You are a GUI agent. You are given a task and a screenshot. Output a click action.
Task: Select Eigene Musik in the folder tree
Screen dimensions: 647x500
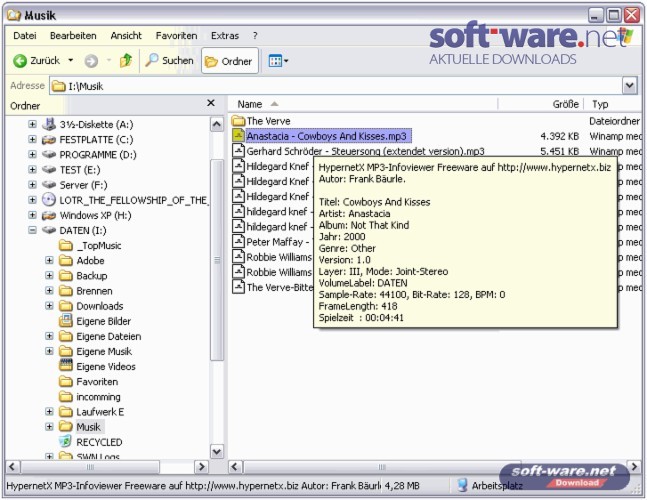pyautogui.click(x=104, y=351)
